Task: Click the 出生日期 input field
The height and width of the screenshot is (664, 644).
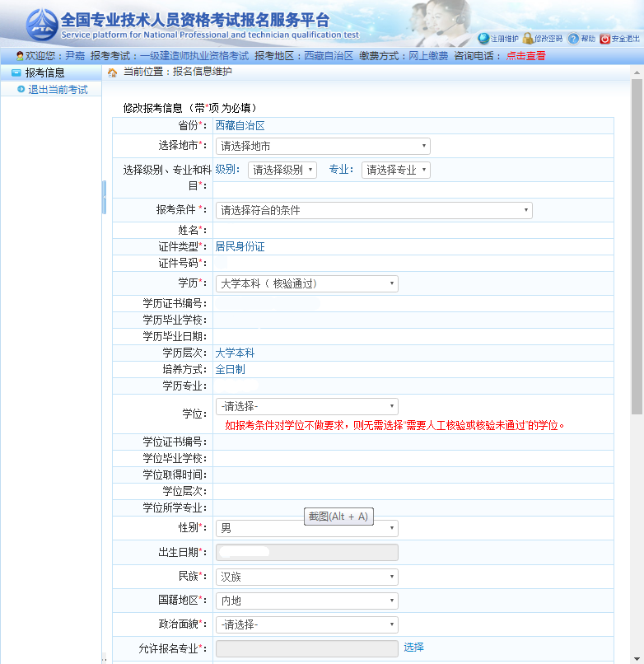Action: click(x=306, y=552)
